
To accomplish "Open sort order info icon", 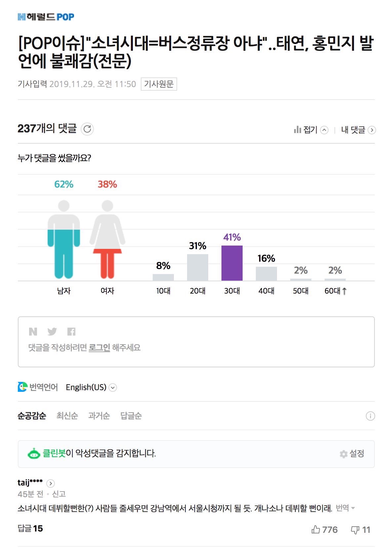I will (370, 416).
